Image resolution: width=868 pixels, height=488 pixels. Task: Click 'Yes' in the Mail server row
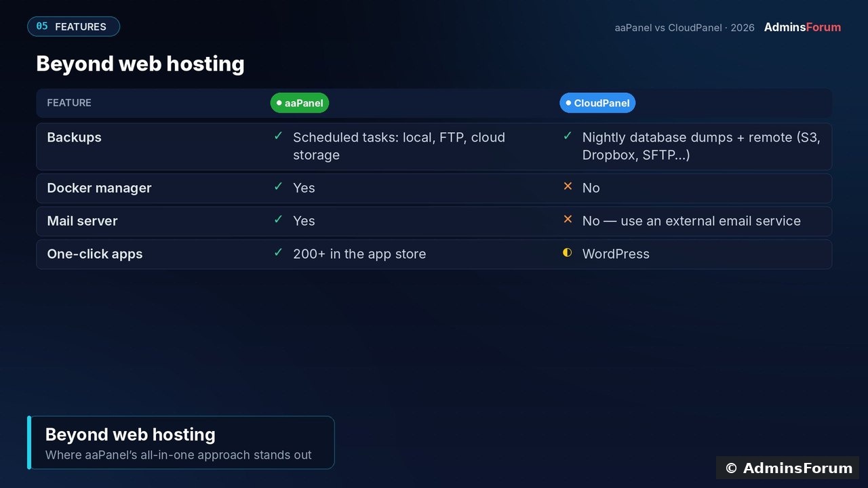(304, 221)
